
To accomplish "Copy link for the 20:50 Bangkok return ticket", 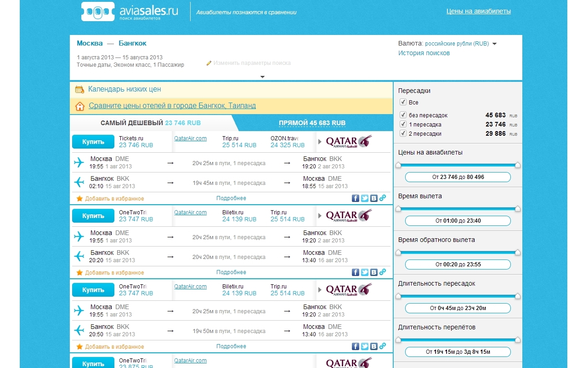I will [383, 346].
